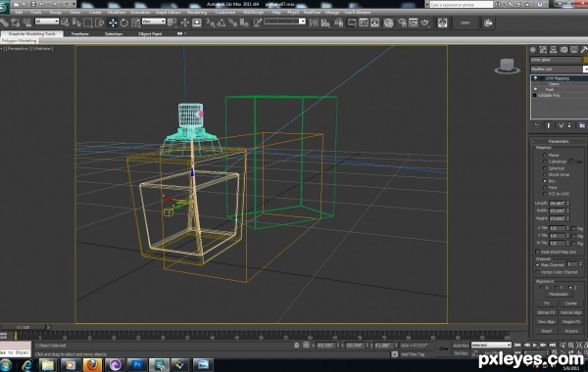This screenshot has width=588, height=372.
Task: Open the Tools menu
Action: (x=36, y=13)
